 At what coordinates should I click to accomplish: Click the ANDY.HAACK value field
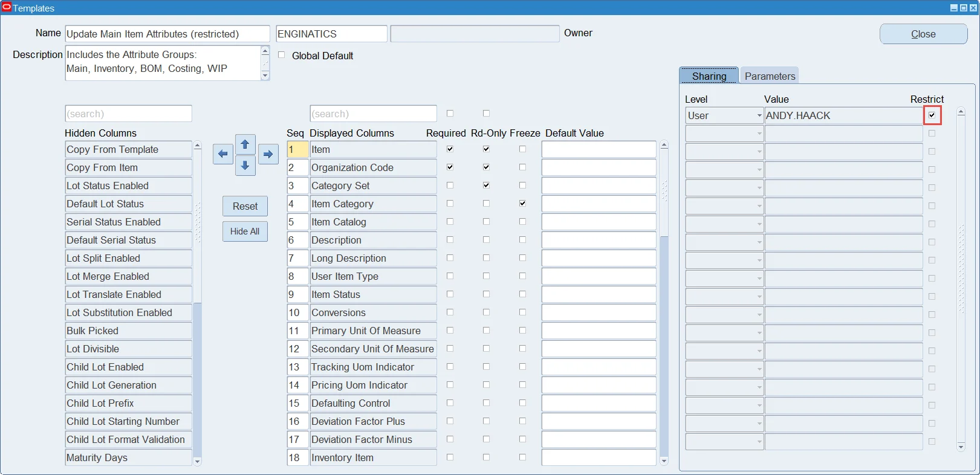(843, 115)
